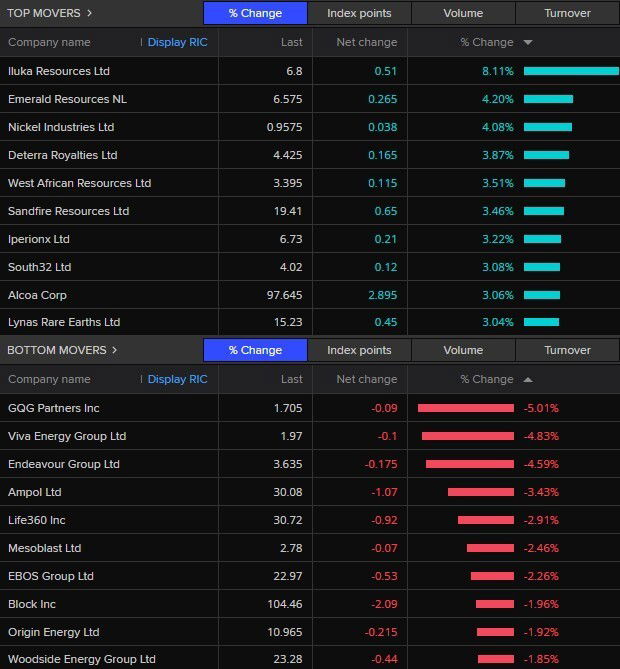The image size is (620, 669).
Task: Show Bottom Movers Turnover tab
Action: pyautogui.click(x=567, y=350)
